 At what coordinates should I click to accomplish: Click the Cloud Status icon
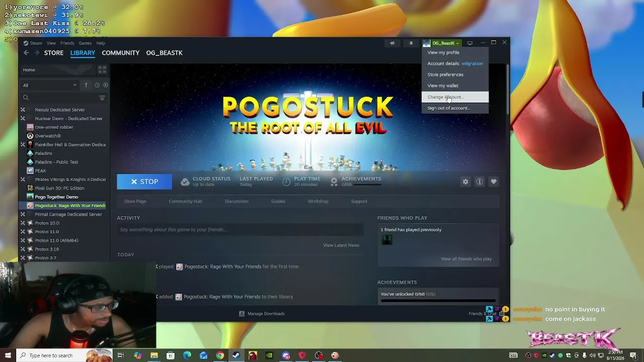click(185, 182)
